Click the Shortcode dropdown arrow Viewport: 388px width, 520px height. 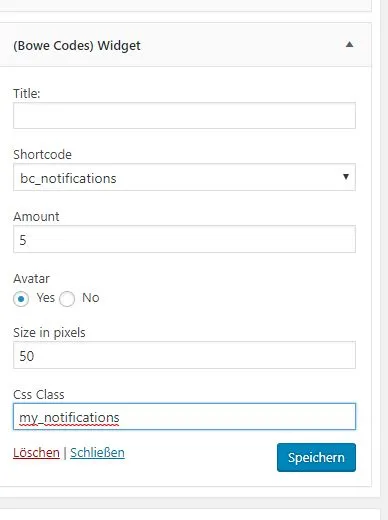(x=346, y=177)
